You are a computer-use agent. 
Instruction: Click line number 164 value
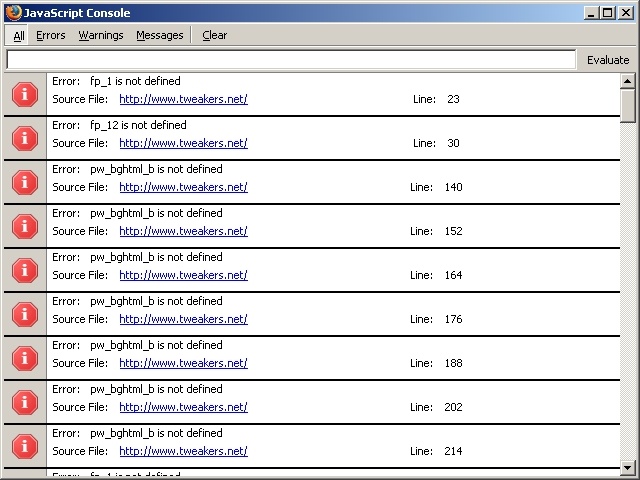point(453,276)
